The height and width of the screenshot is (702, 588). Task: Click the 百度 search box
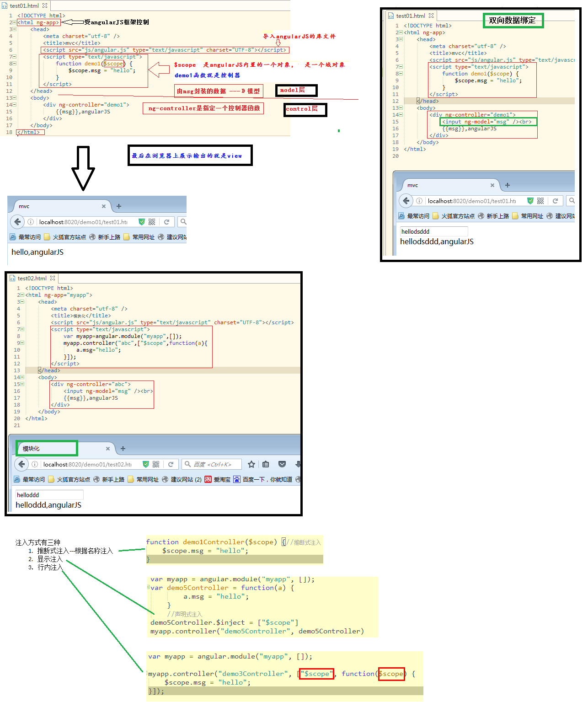(x=212, y=464)
